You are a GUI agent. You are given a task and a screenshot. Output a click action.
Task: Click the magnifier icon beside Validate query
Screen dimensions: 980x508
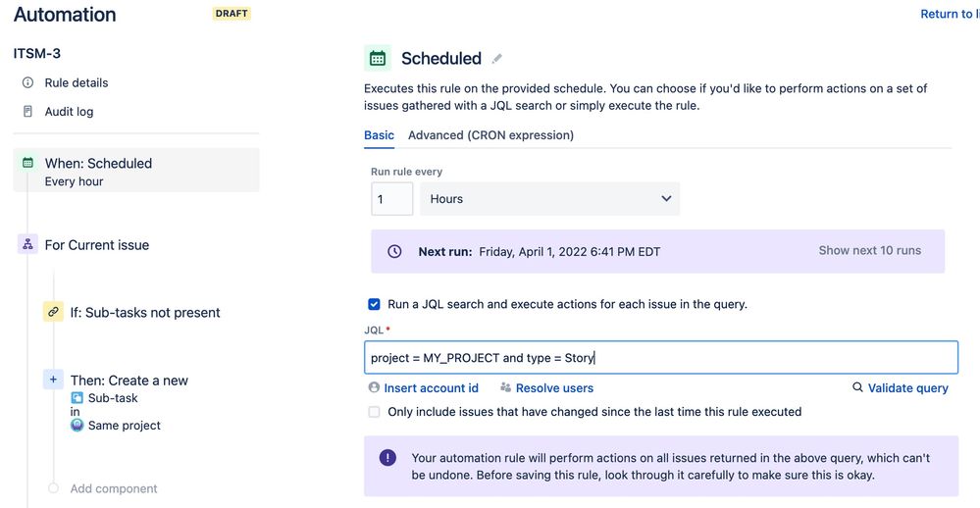tap(857, 388)
